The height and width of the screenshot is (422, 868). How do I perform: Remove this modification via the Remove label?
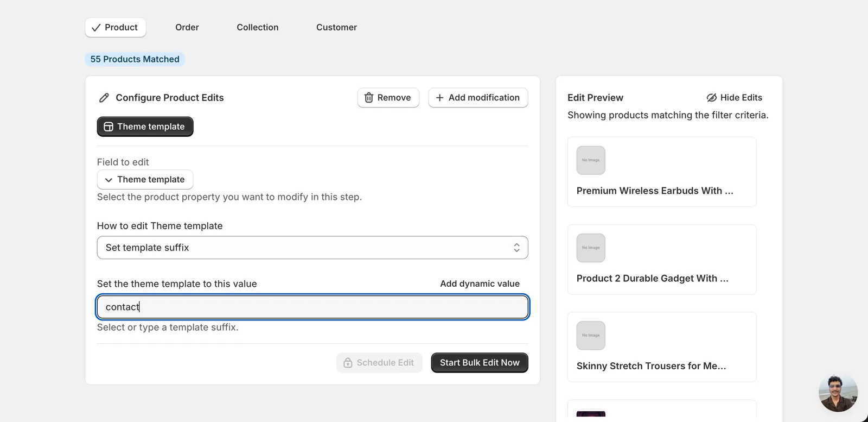(x=394, y=98)
